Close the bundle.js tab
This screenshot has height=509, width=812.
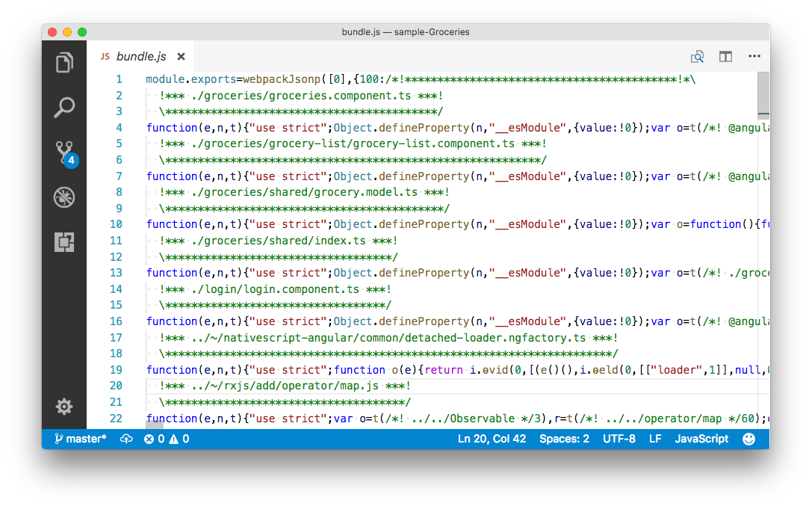[x=180, y=56]
